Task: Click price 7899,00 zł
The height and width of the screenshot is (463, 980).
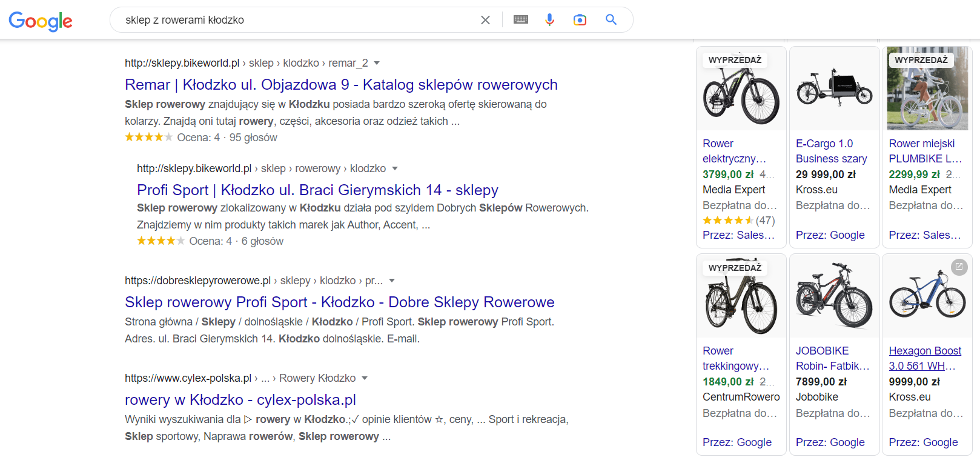Action: 821,382
